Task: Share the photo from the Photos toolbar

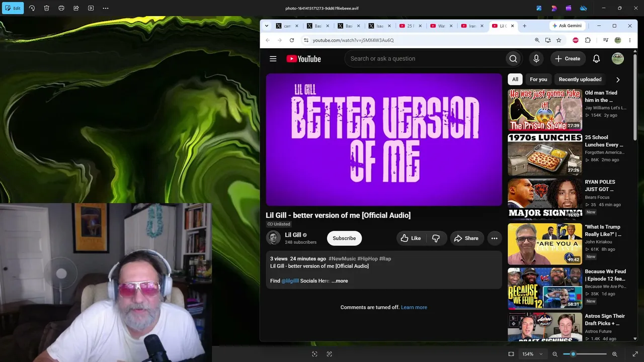Action: [x=76, y=8]
